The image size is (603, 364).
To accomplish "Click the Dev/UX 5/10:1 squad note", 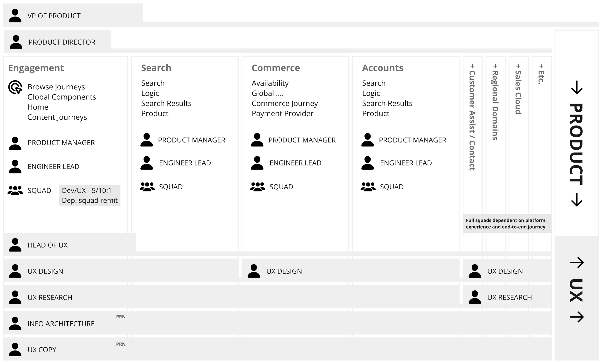I will [x=89, y=195].
